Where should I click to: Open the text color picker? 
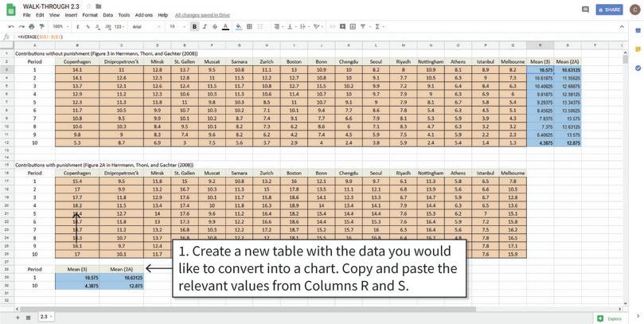pyautogui.click(x=225, y=27)
